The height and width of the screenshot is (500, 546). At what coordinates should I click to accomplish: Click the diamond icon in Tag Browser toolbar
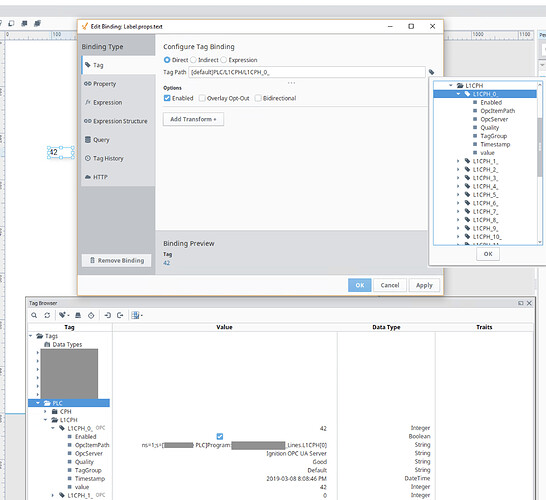pos(91,315)
